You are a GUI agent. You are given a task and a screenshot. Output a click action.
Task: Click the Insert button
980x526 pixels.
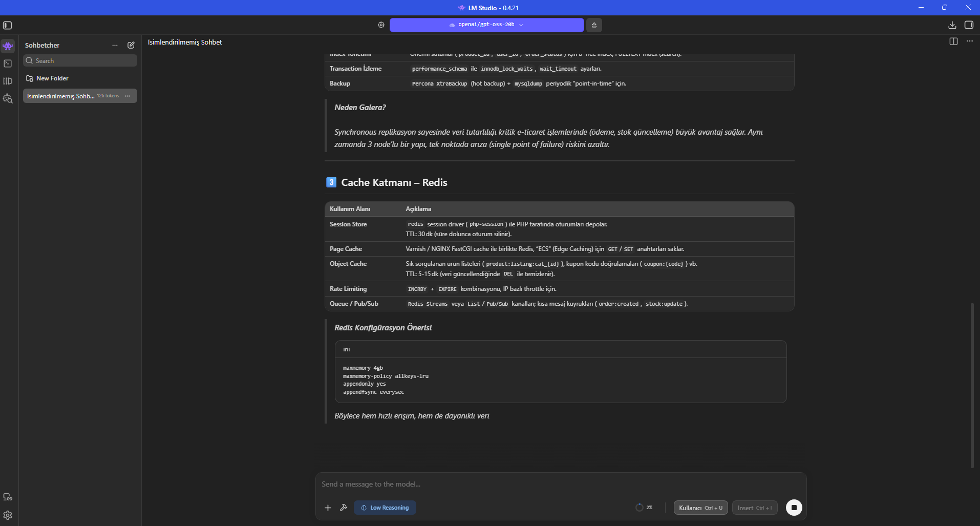[755, 508]
